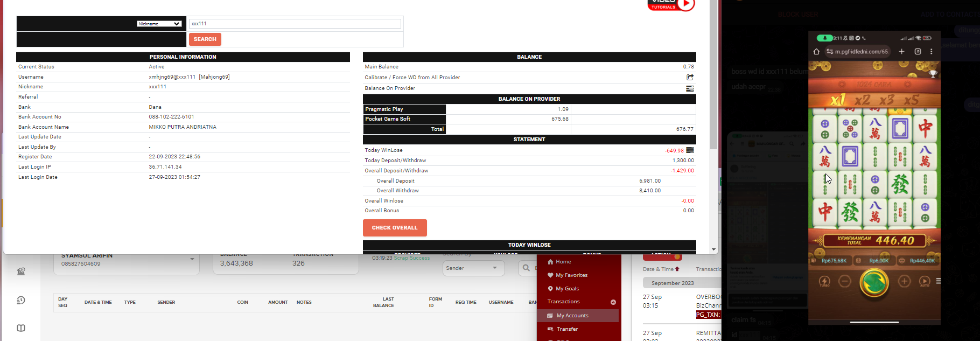Screen dimensions: 980x341
Task: Click the red SEARCH button
Action: tap(205, 39)
